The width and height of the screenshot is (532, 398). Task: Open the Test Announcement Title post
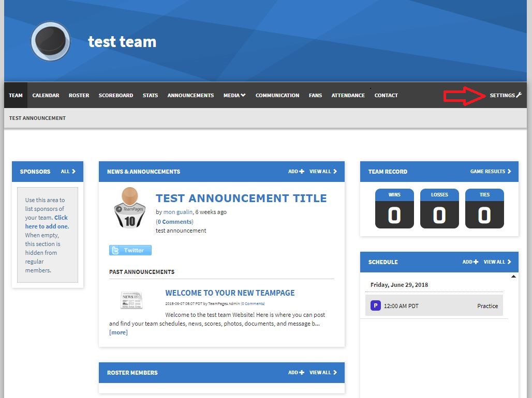click(241, 198)
